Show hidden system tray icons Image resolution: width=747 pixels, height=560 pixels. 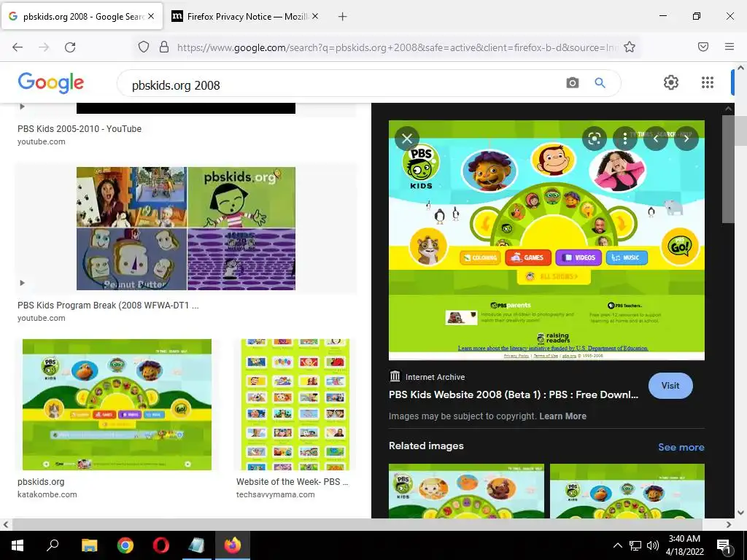click(x=617, y=545)
